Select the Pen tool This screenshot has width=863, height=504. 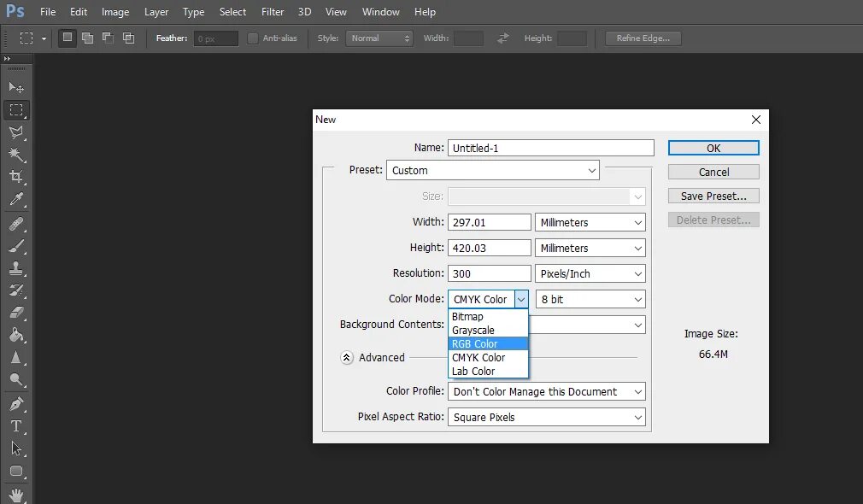click(x=16, y=404)
